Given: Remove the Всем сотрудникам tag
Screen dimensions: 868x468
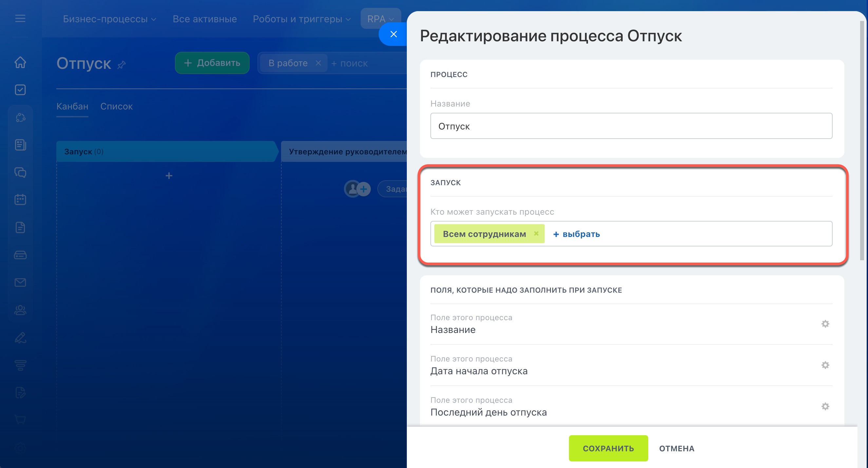Looking at the screenshot, I should click(537, 233).
